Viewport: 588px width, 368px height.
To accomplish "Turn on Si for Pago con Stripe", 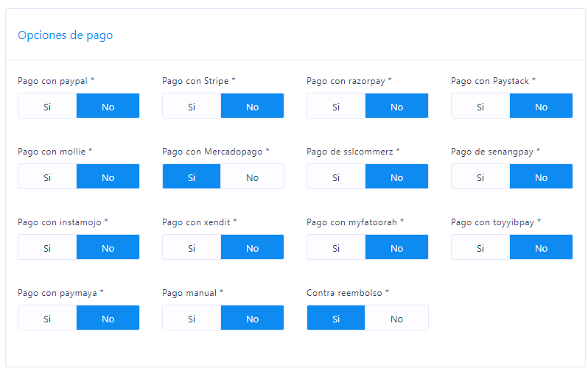I will coord(192,106).
